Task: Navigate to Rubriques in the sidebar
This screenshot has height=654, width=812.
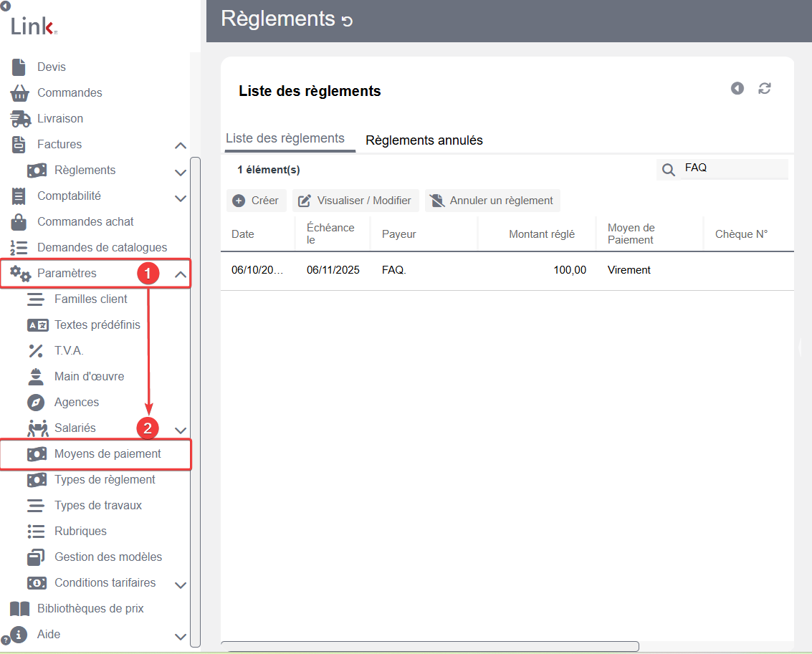Action: [x=80, y=532]
